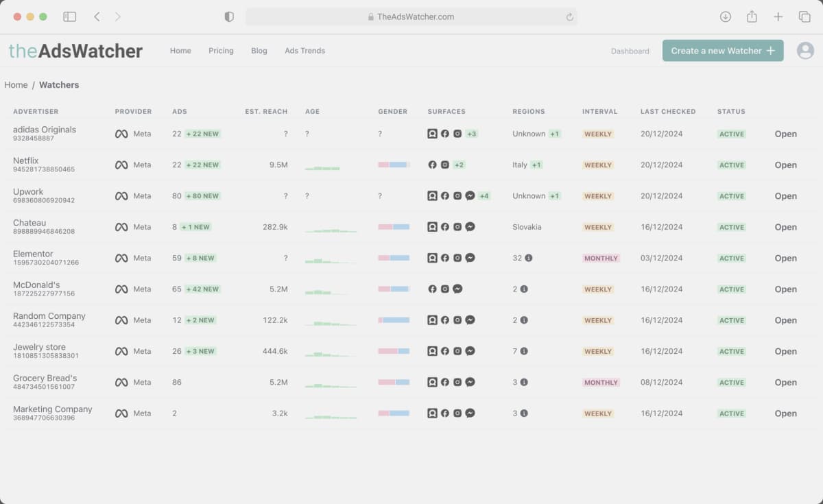Image resolution: width=823 pixels, height=504 pixels.
Task: Show regions info icon in the Elementor row
Action: (528, 258)
